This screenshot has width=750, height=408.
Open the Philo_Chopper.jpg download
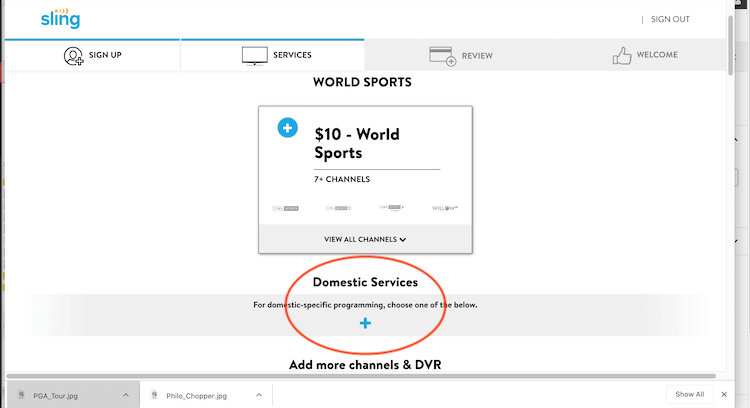197,396
